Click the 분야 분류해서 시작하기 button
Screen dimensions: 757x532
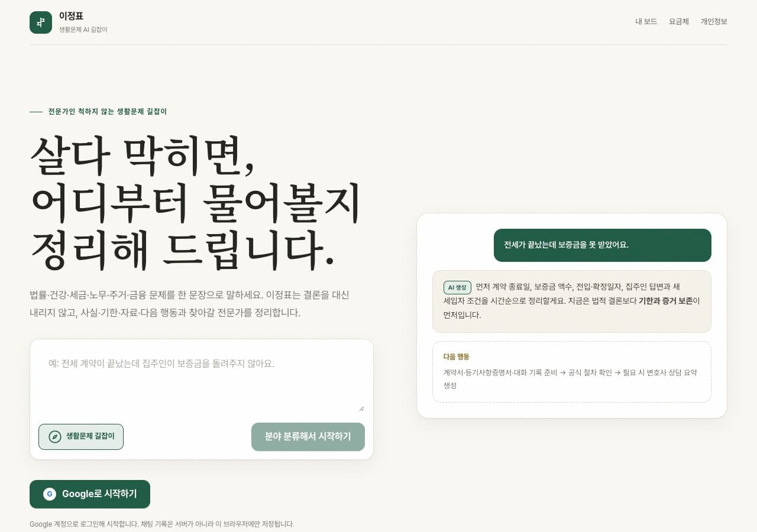click(x=308, y=437)
